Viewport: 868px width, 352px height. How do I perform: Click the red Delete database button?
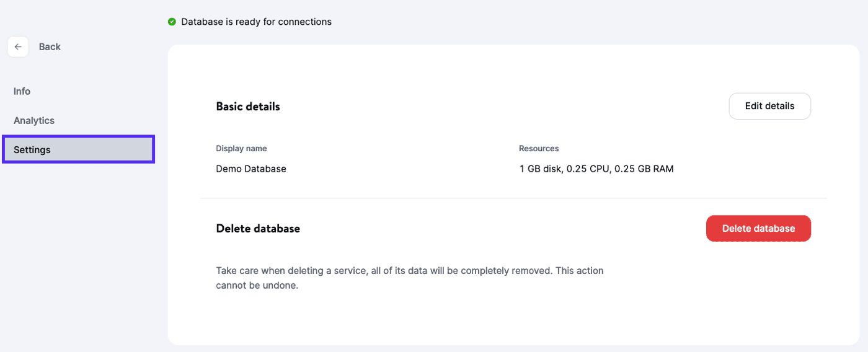(758, 229)
